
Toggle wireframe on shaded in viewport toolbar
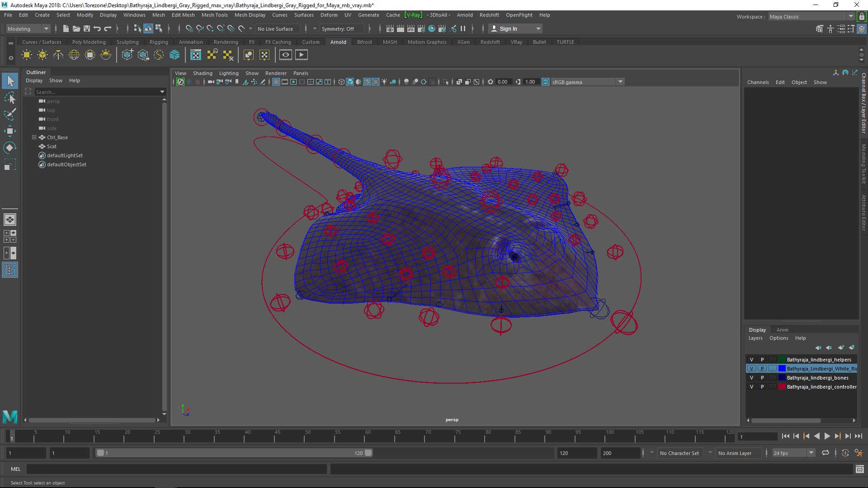pyautogui.click(x=367, y=82)
